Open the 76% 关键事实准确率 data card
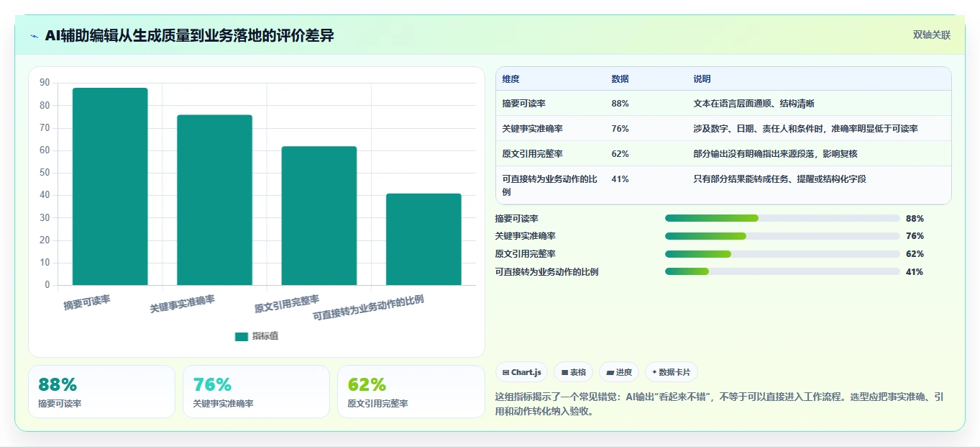 tap(256, 392)
